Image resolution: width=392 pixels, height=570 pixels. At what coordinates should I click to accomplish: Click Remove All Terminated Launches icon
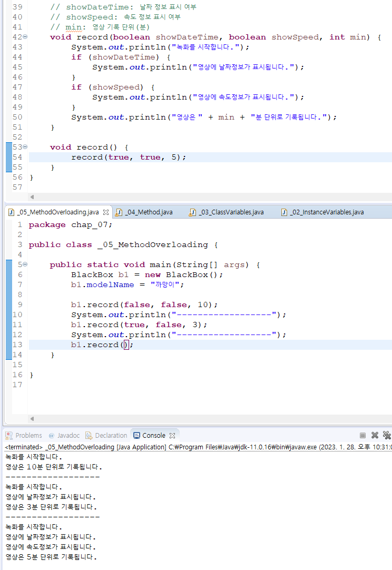(387, 435)
